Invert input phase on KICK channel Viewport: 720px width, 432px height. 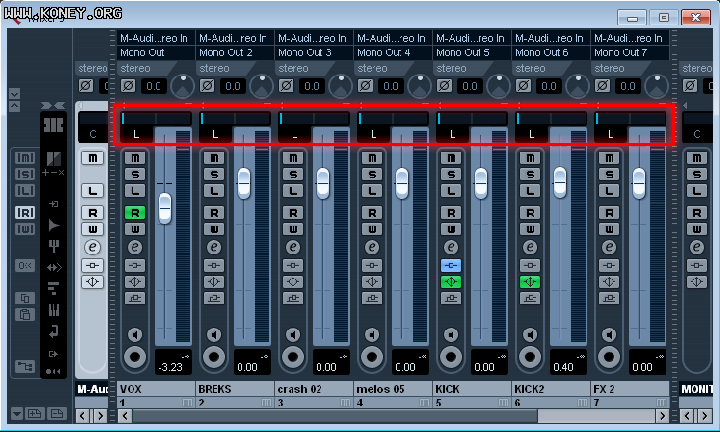pyautogui.click(x=444, y=86)
